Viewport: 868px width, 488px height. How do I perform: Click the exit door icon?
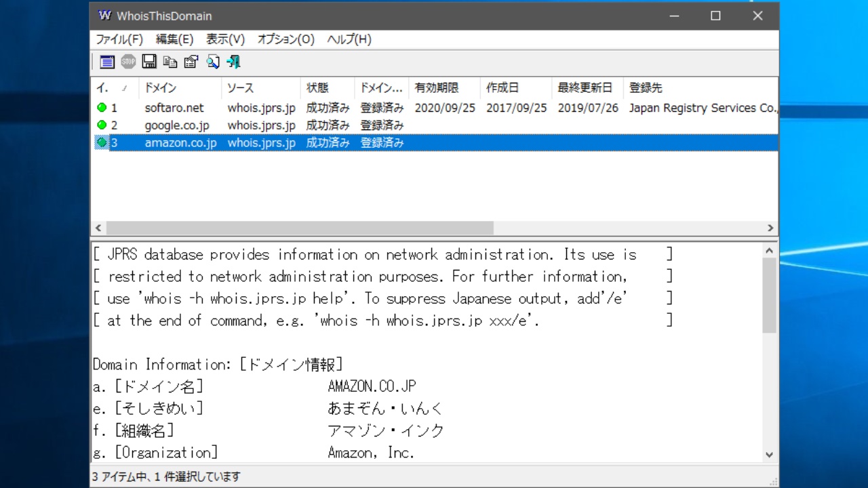234,62
